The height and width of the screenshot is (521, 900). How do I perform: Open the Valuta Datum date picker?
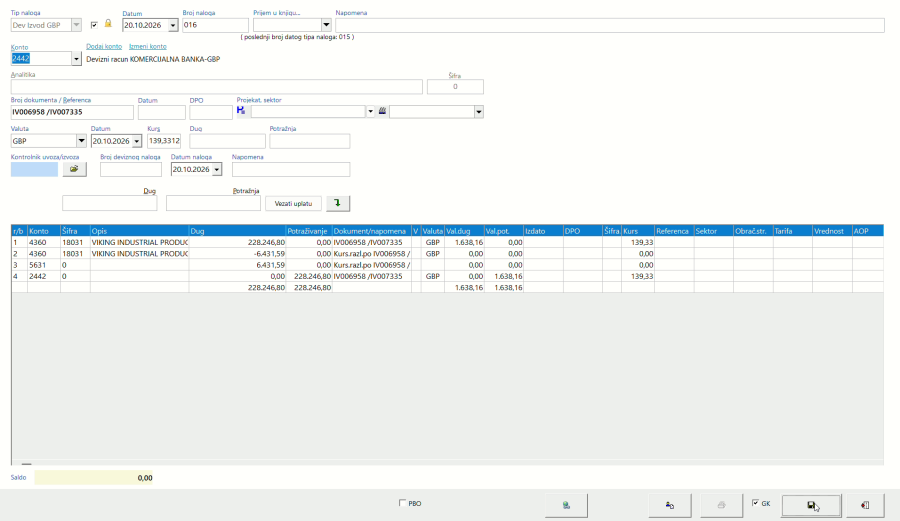137,141
